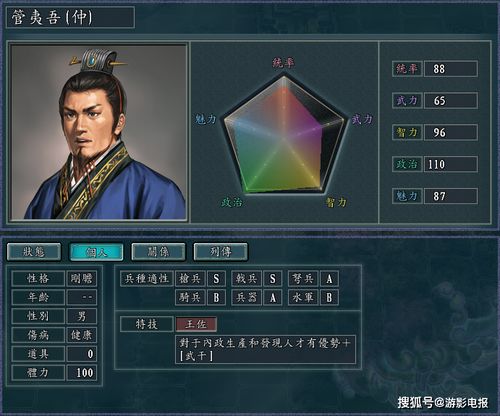Click the 槍兵 aptitude grade S
Viewport: 500px width, 416px height.
[x=216, y=278]
